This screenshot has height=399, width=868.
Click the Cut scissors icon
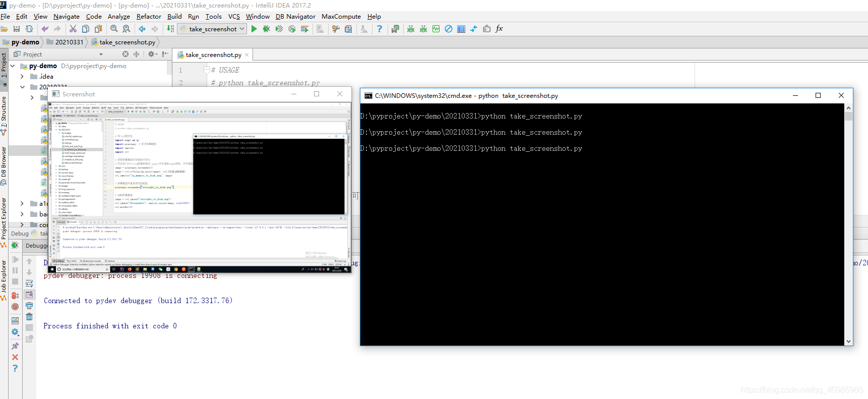(73, 29)
